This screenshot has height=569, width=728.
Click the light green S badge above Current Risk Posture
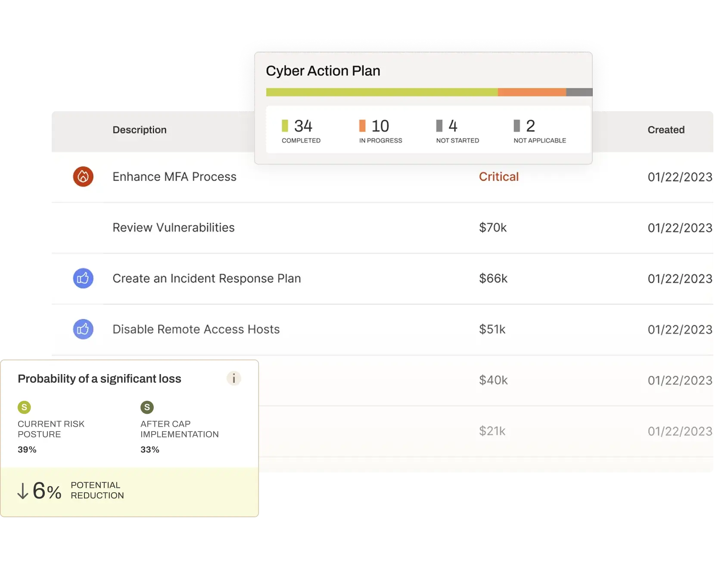click(x=24, y=407)
